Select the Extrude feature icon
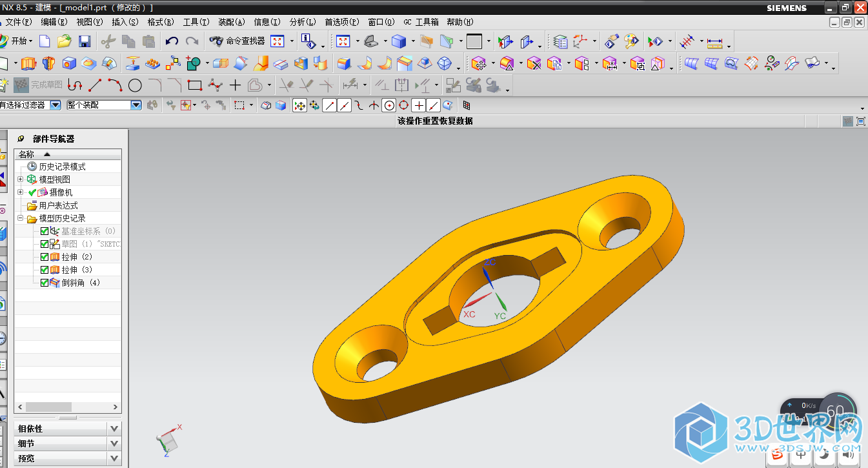 pyautogui.click(x=28, y=63)
